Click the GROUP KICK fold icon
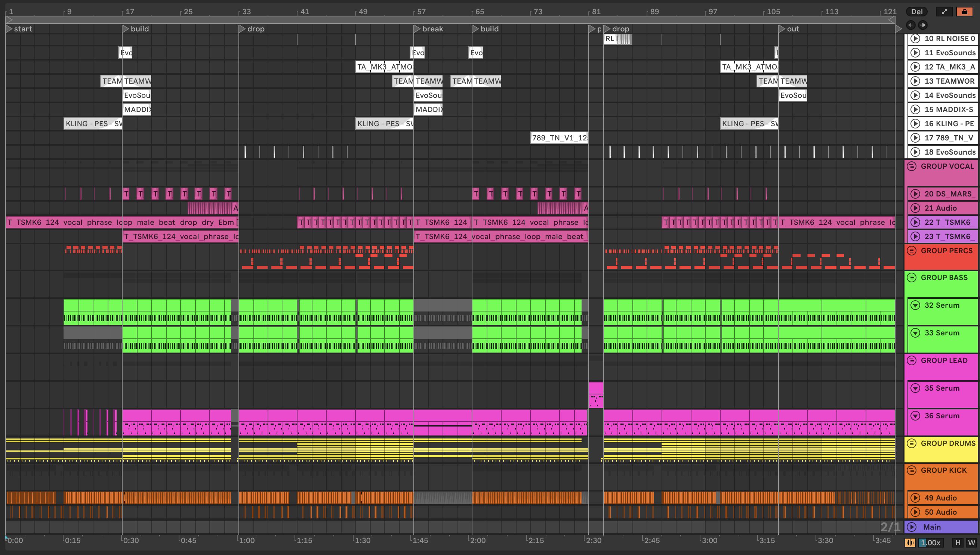Screen dimensions: 980x555 coord(912,470)
